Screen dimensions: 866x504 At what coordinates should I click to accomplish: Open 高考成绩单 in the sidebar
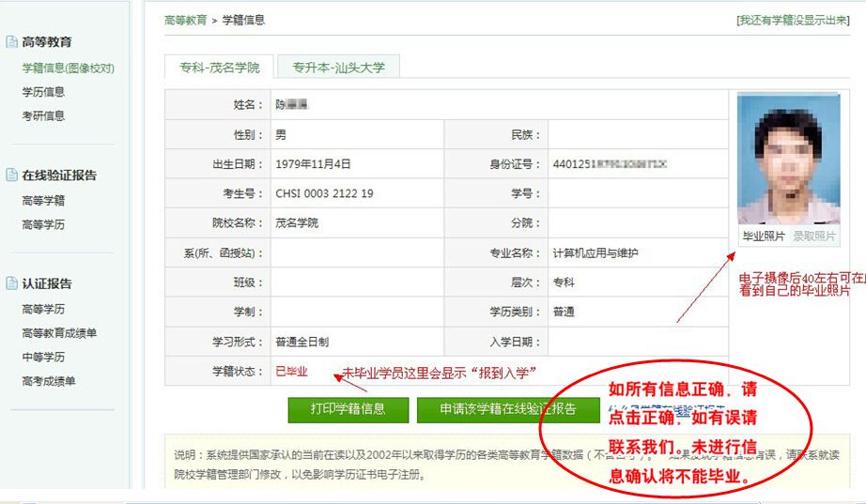coord(49,381)
